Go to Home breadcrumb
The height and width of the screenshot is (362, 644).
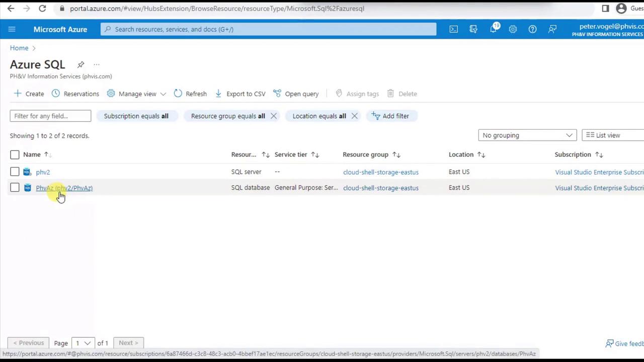19,48
